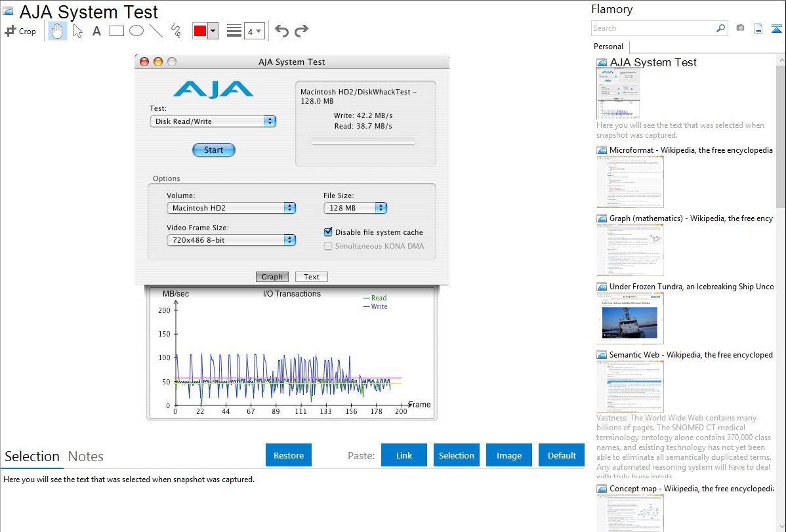Open the Graph (mathematics) - Wikipedia snapshot title

[691, 218]
